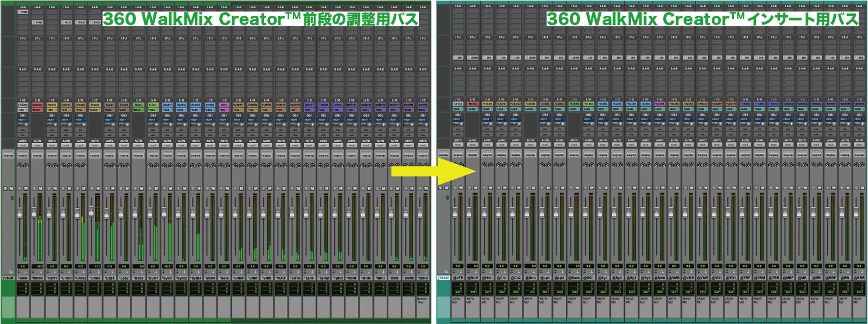This screenshot has height=324, width=868.
Task: Open the ProQ3 insert on Drms strip
Action: (x=94, y=22)
